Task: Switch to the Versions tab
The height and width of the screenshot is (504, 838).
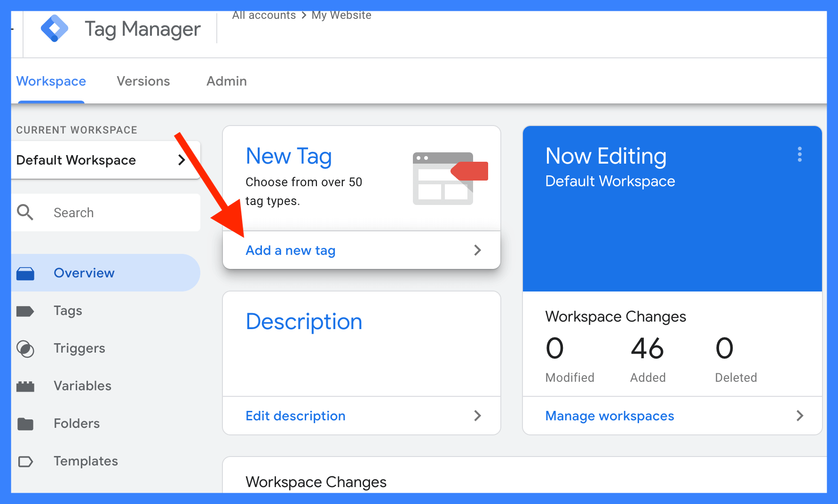Action: pos(143,81)
